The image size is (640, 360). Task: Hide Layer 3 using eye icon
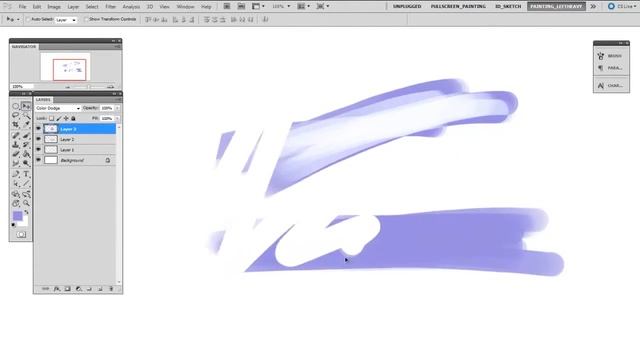(38, 129)
